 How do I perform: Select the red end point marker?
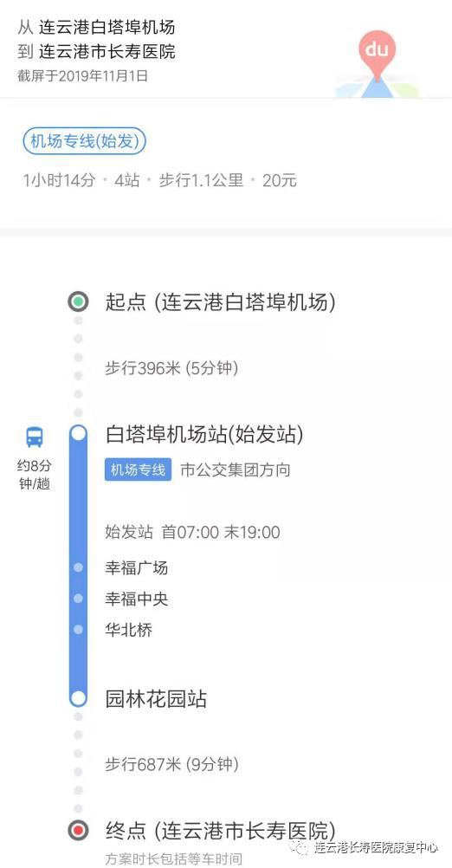78,831
